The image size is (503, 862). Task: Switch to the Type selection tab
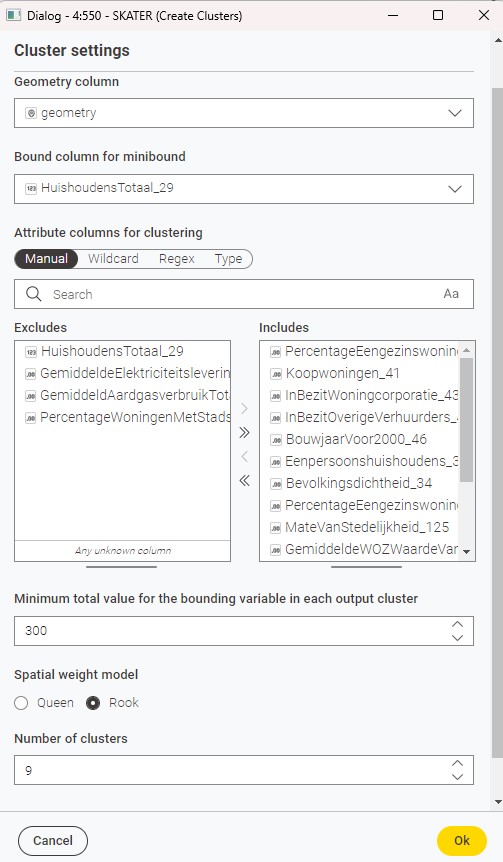tap(228, 258)
